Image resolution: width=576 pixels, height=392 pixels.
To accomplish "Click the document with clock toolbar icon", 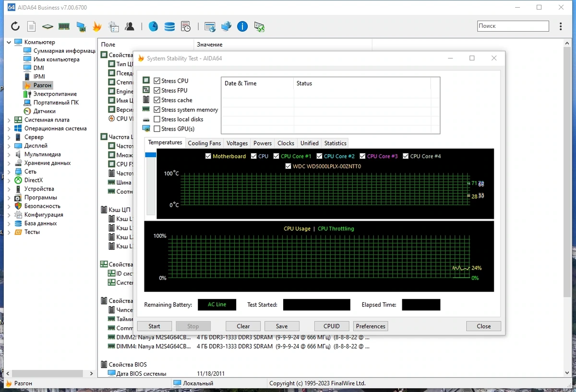I will click(186, 26).
